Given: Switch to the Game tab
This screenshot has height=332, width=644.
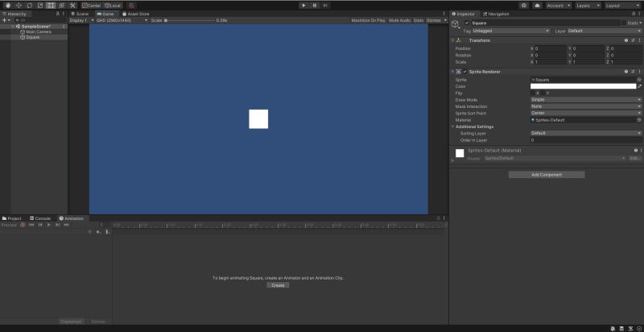Looking at the screenshot, I should click(x=105, y=14).
